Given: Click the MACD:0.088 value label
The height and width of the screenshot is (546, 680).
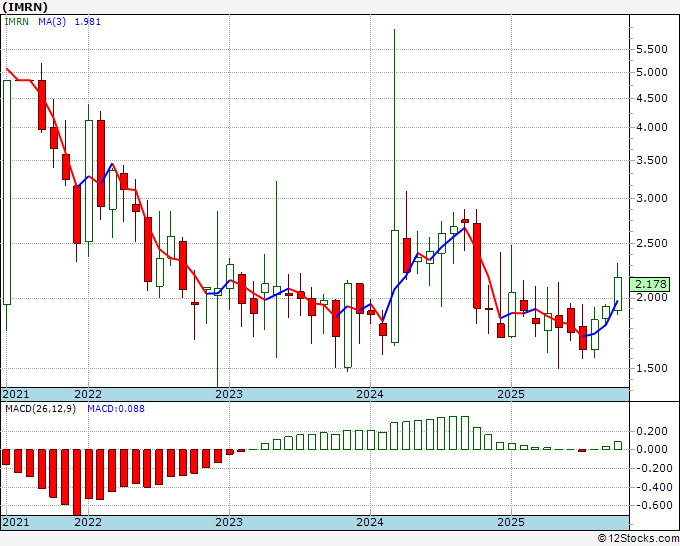Looking at the screenshot, I should point(116,409).
